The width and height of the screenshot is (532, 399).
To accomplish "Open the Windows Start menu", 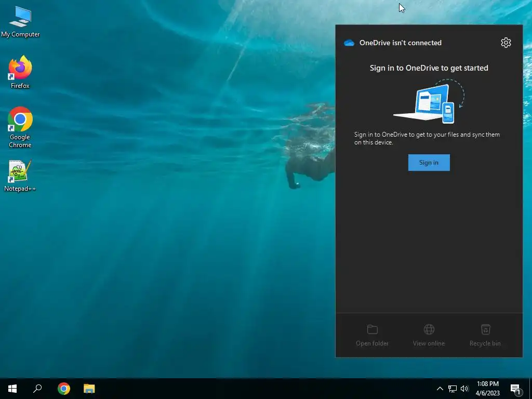I will pos(12,389).
